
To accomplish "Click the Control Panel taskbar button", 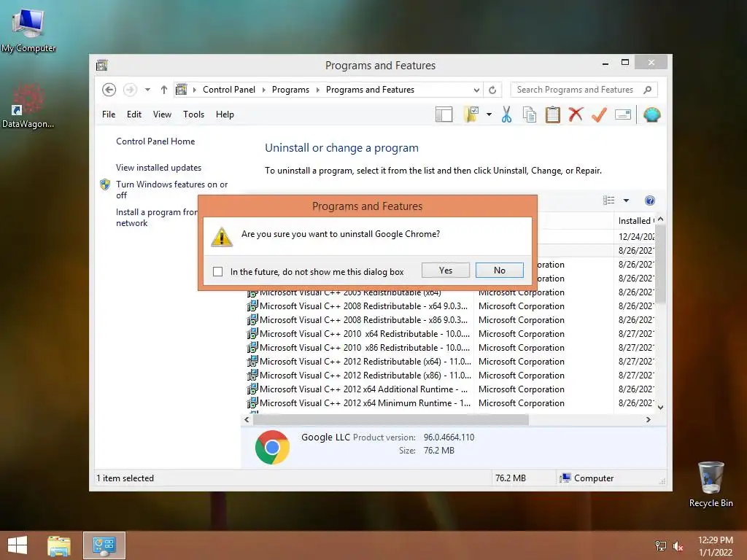I will pyautogui.click(x=104, y=545).
